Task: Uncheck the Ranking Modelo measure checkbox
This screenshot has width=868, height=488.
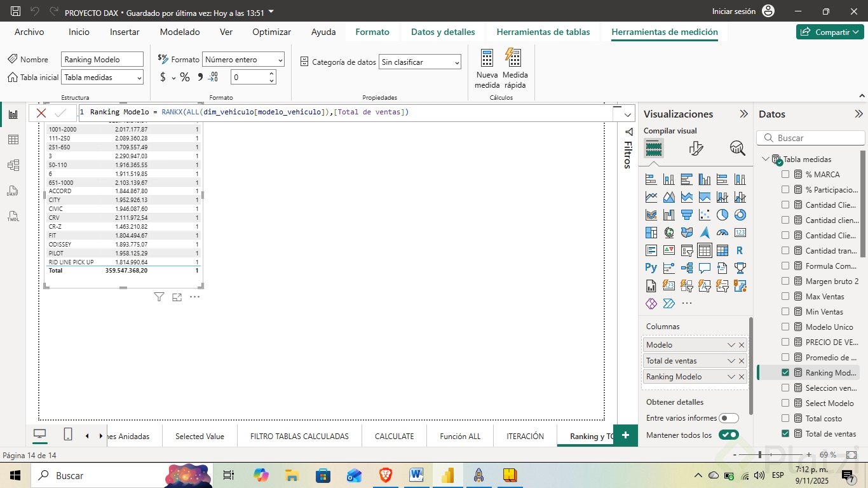Action: 785,373
